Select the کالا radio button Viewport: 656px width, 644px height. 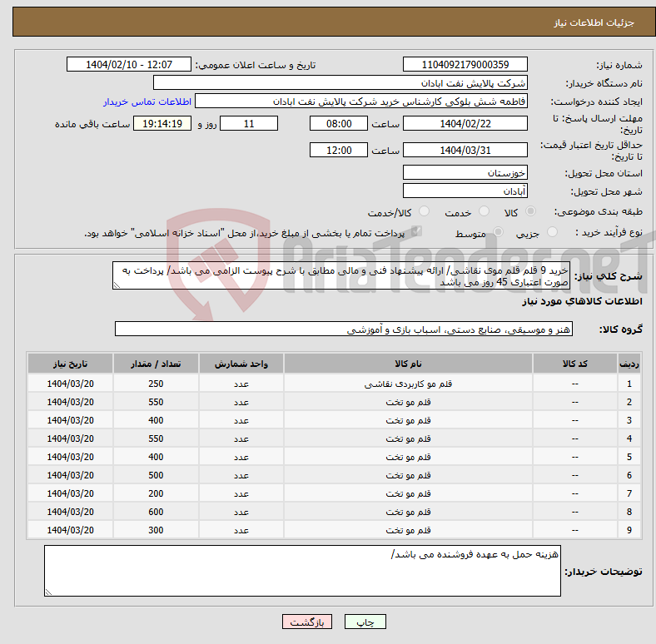530,211
